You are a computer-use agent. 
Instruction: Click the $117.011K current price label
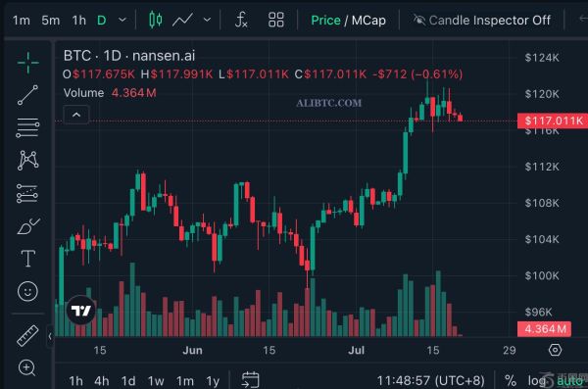[x=554, y=121]
